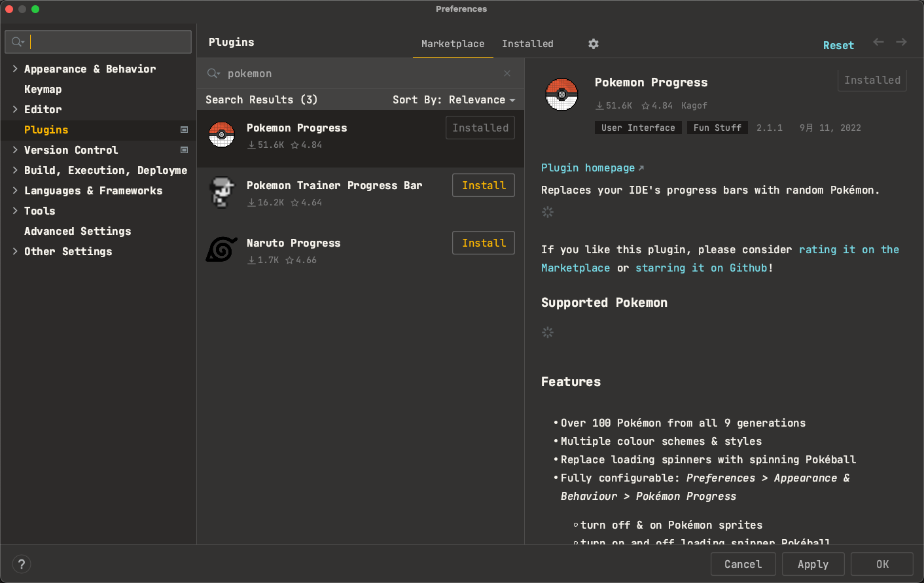Focus the plugin search field with 'pokemon'
Image resolution: width=924 pixels, height=583 pixels.
point(361,73)
